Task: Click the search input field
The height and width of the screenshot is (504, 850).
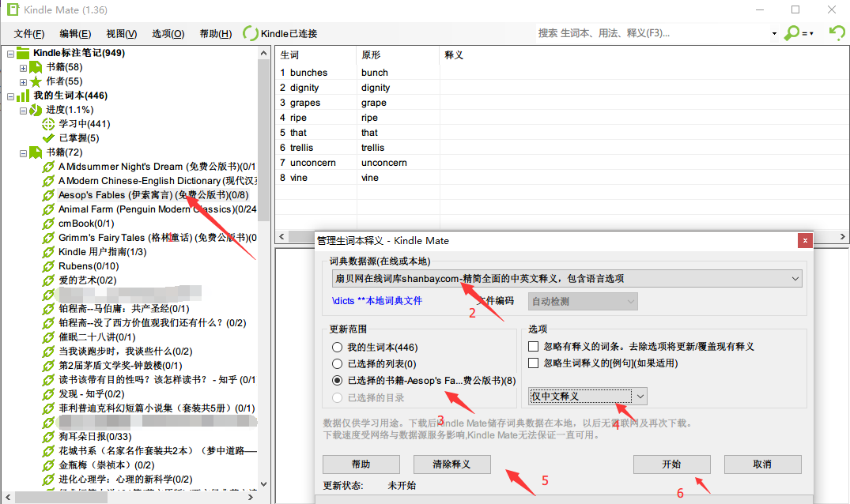Action: pos(652,33)
